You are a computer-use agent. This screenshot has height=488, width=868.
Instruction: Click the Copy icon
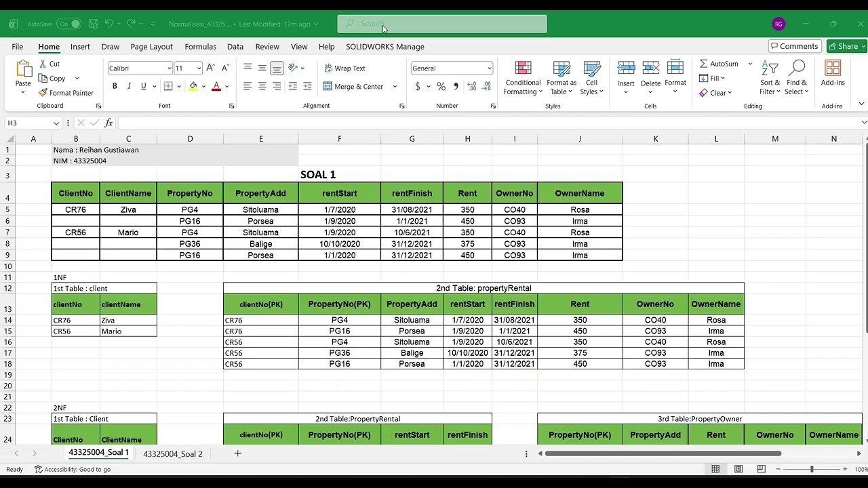point(43,78)
